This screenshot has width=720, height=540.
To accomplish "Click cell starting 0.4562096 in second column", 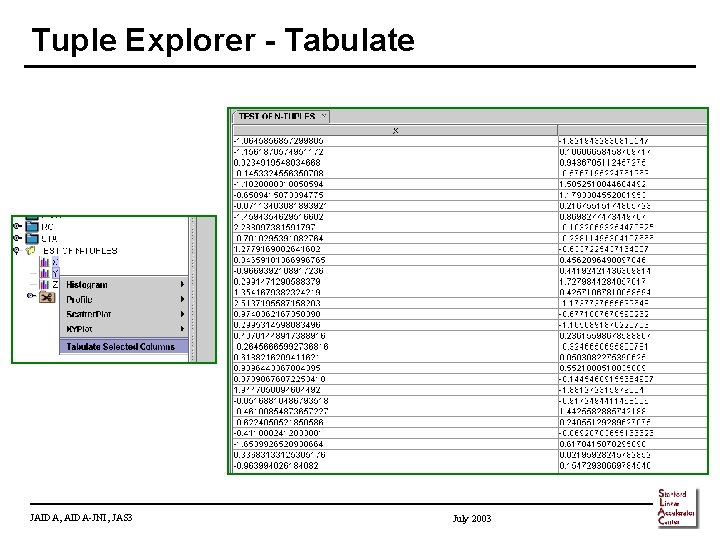I will point(632,260).
